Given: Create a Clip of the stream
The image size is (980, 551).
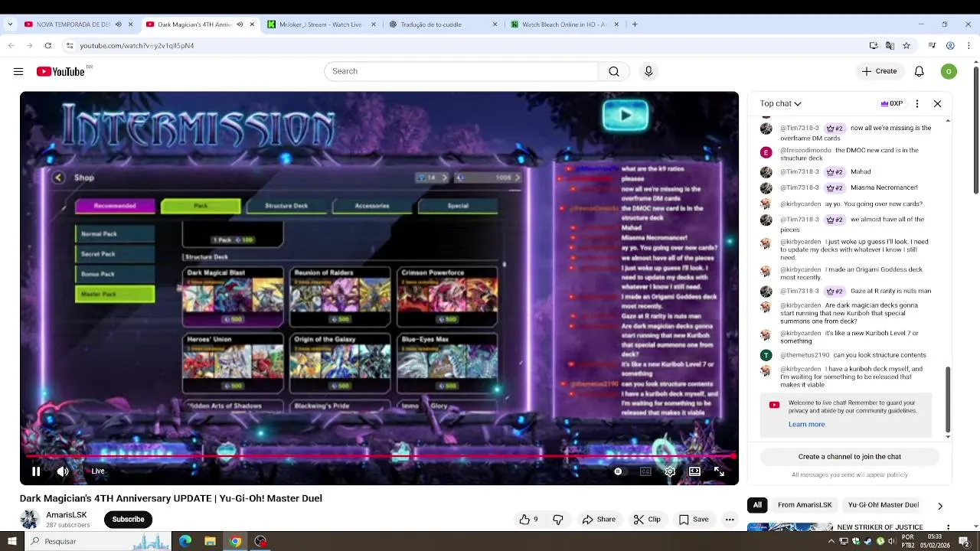Looking at the screenshot, I should pyautogui.click(x=647, y=520).
